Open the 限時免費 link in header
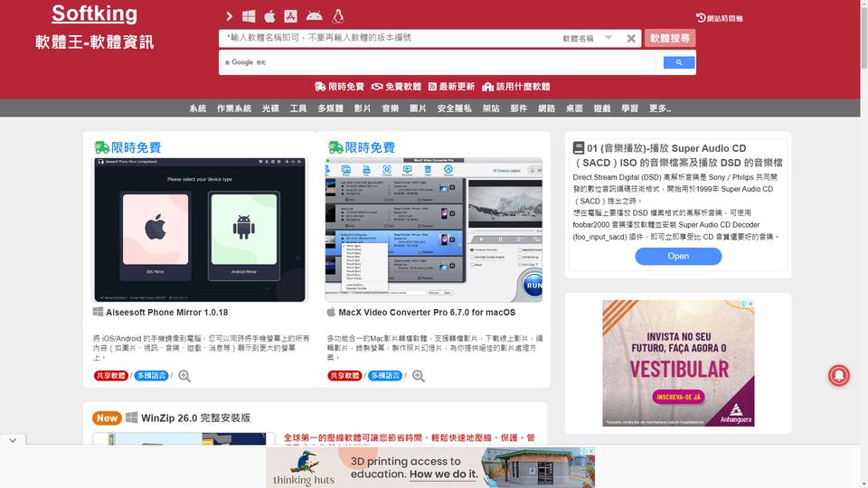The height and width of the screenshot is (488, 868). [x=339, y=87]
